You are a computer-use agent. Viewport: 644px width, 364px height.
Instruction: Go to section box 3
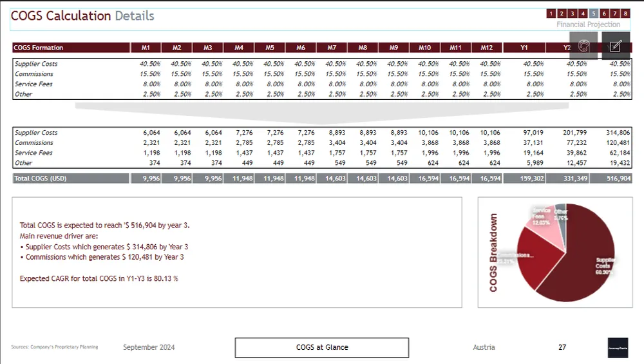[572, 14]
